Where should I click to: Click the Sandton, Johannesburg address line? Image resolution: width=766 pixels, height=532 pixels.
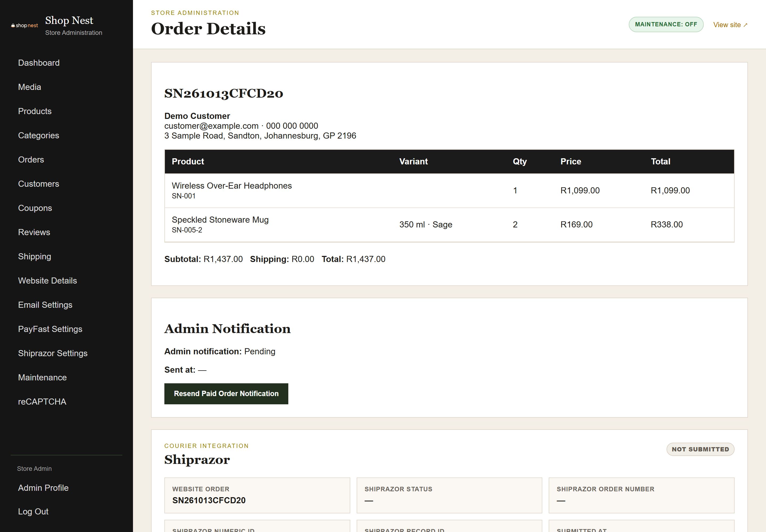pos(260,136)
